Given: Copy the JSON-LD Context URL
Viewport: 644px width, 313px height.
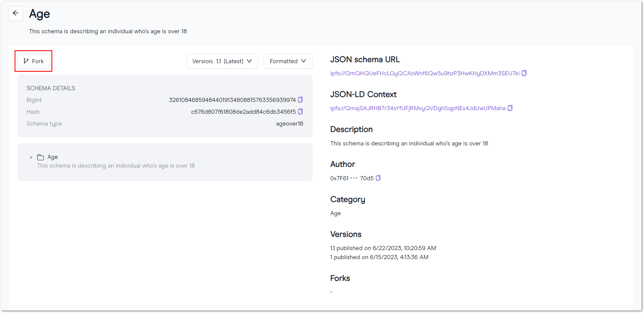Looking at the screenshot, I should [510, 108].
